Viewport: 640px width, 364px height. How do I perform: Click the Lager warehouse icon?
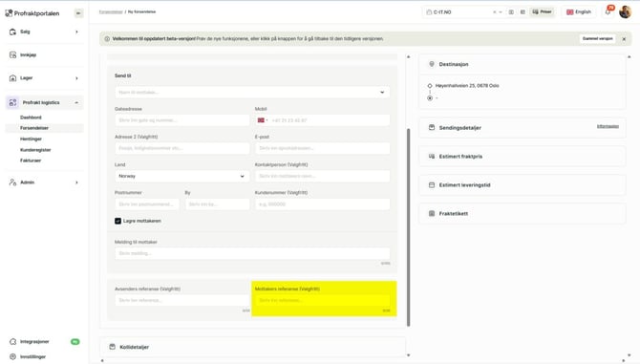click(12, 78)
